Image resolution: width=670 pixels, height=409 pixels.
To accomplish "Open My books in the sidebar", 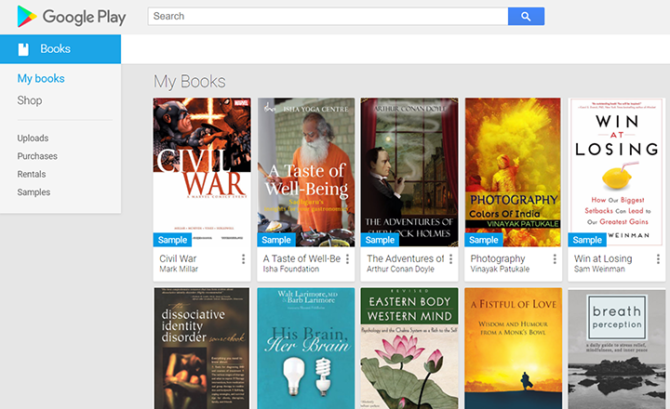I will pos(41,79).
